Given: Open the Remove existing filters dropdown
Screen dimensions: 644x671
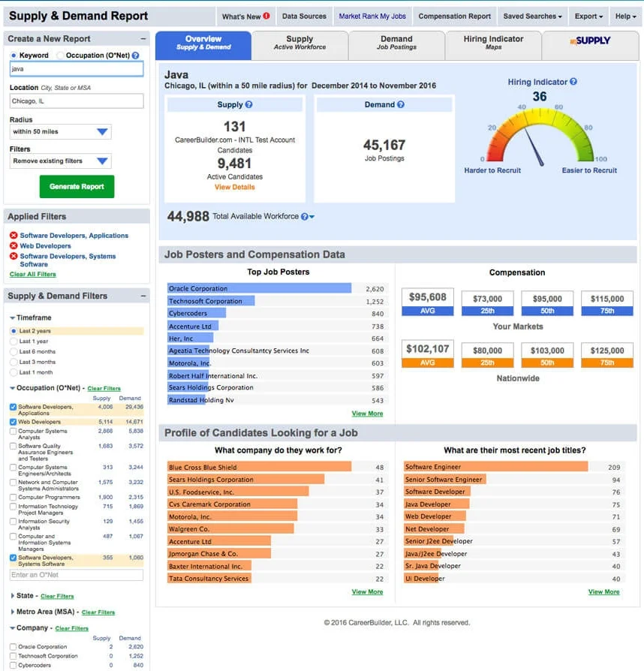Looking at the screenshot, I should [x=60, y=161].
